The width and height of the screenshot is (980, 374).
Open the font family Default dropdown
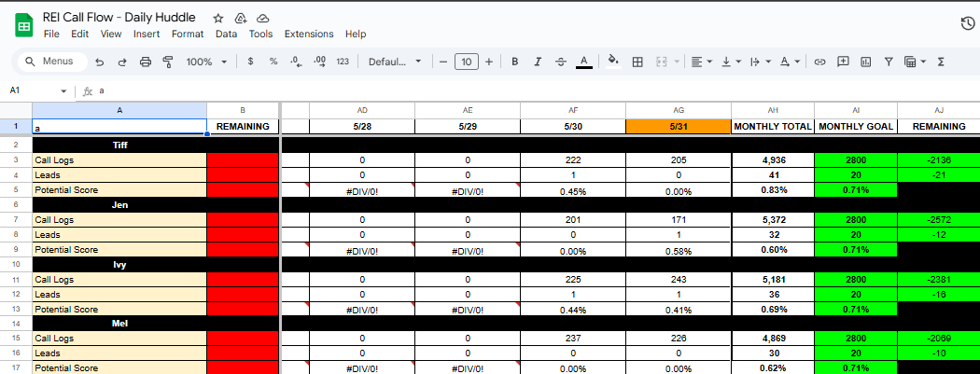[x=395, y=62]
